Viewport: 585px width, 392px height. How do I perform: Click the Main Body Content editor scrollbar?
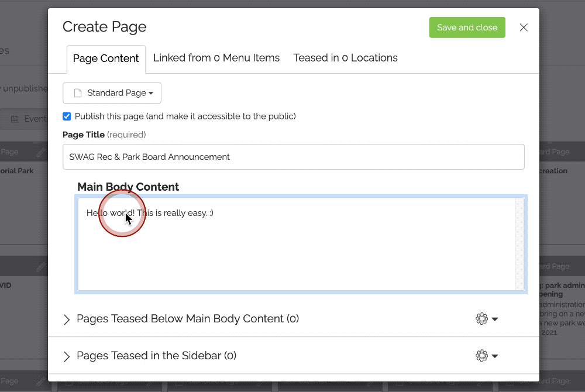(519, 244)
